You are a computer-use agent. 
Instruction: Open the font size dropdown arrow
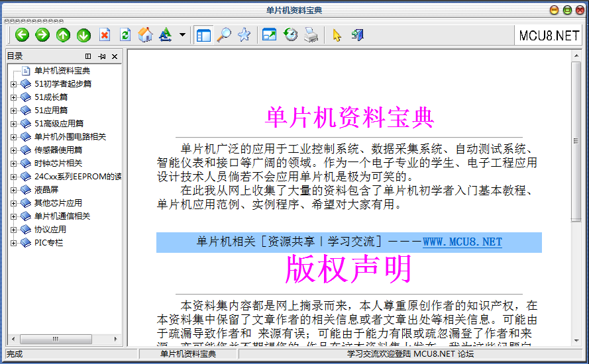pos(182,35)
